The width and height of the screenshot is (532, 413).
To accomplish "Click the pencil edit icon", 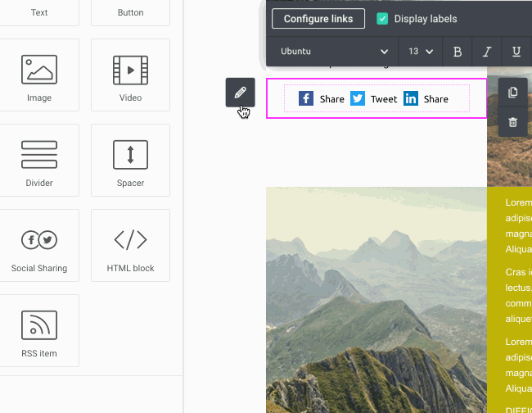I will point(240,93).
